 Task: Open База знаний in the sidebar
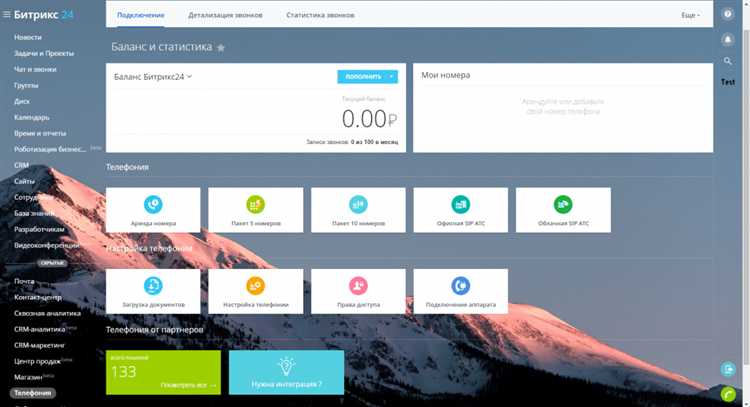[34, 213]
